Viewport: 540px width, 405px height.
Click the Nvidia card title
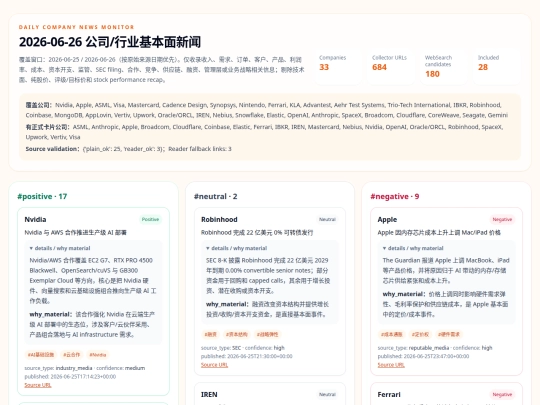coord(35,219)
